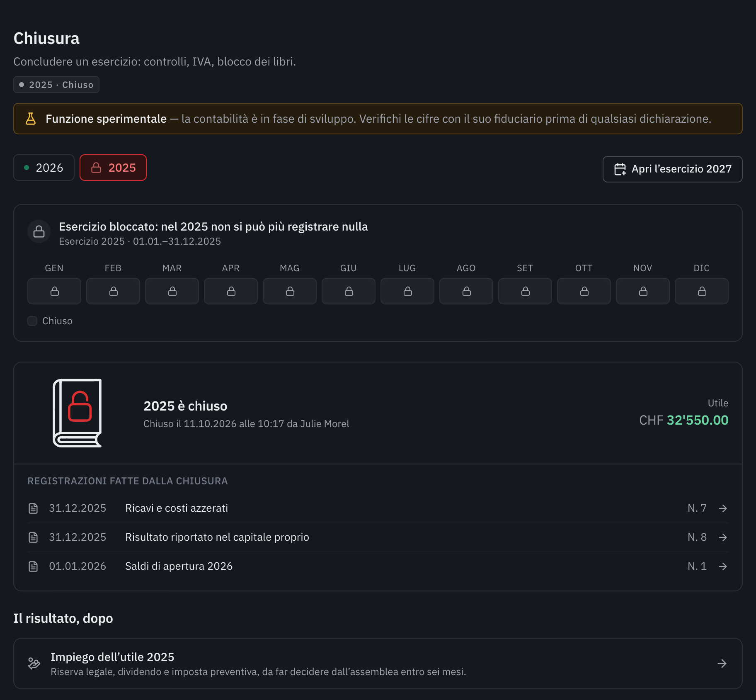Screen dimensions: 756x700
Task: Click the flask icon in experimental banner
Action: point(31,119)
